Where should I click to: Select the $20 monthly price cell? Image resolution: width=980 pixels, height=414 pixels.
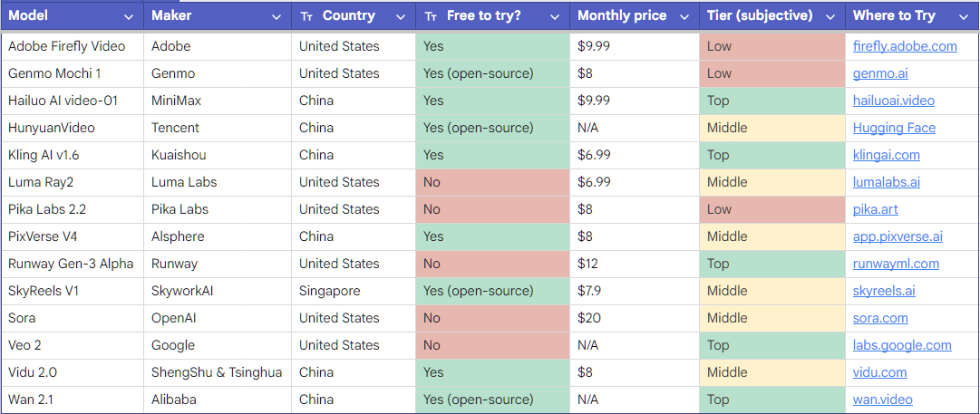pyautogui.click(x=635, y=318)
